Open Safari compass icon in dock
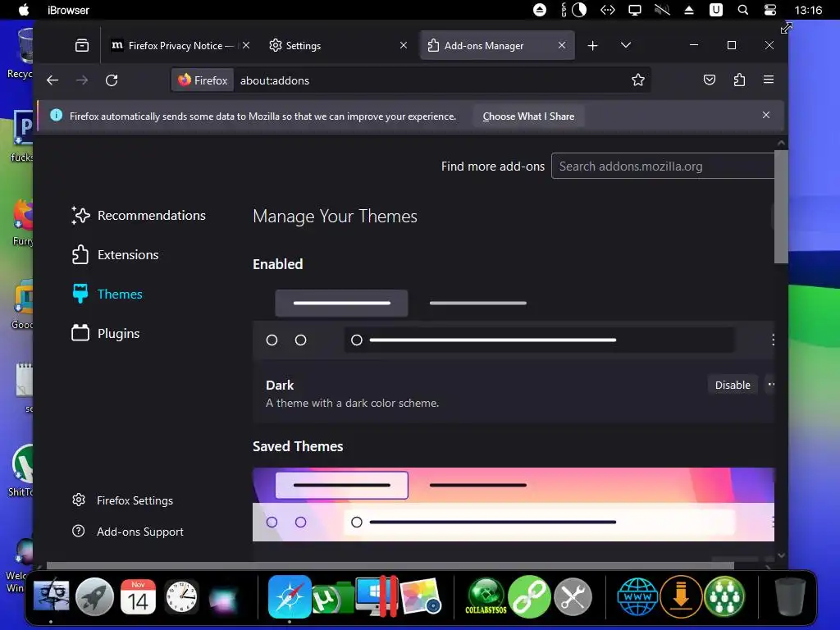Viewport: 840px width, 630px height. 290,597
